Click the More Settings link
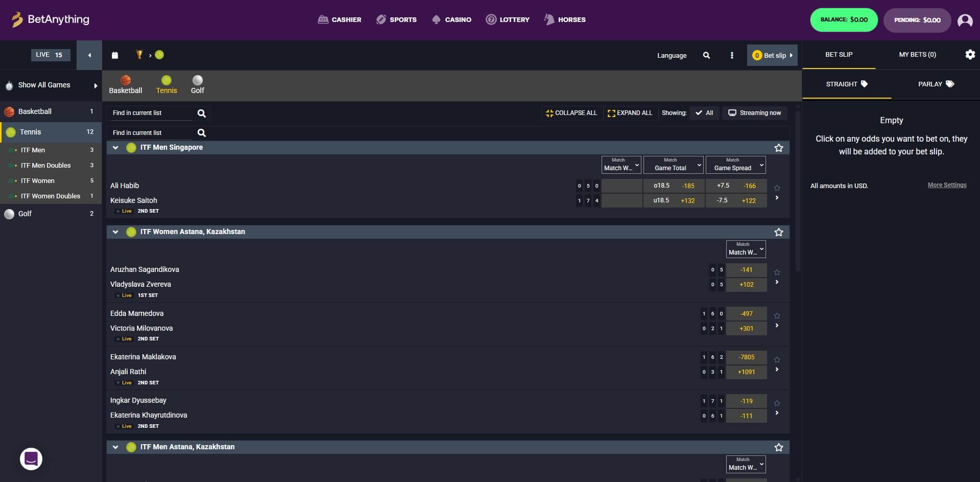Screen dimensions: 980x482 click(946, 185)
